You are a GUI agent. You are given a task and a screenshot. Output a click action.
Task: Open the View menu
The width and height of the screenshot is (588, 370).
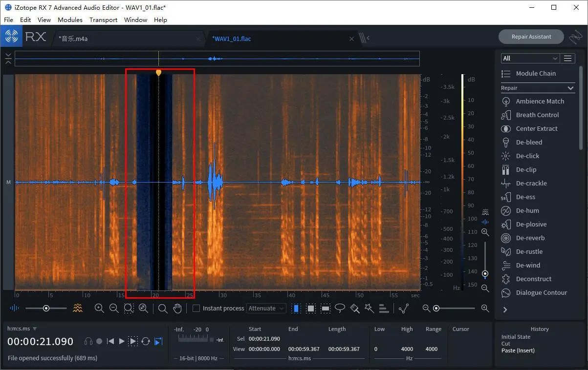point(44,20)
